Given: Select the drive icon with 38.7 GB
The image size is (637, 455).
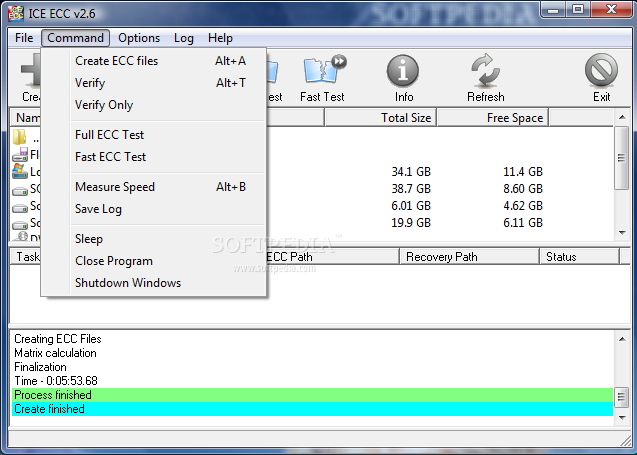Looking at the screenshot, I should tap(20, 190).
